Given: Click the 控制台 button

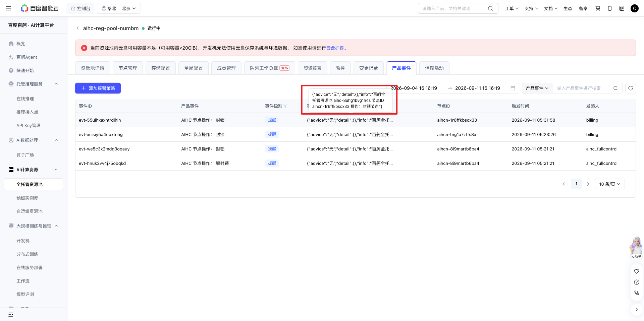Looking at the screenshot, I should pyautogui.click(x=80, y=8).
